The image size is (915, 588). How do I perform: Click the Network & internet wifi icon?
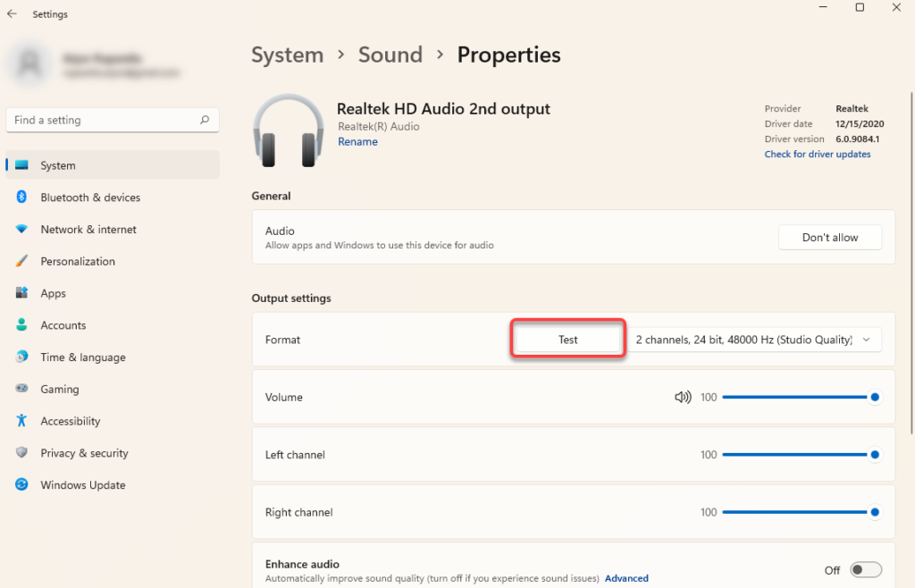[x=21, y=230]
